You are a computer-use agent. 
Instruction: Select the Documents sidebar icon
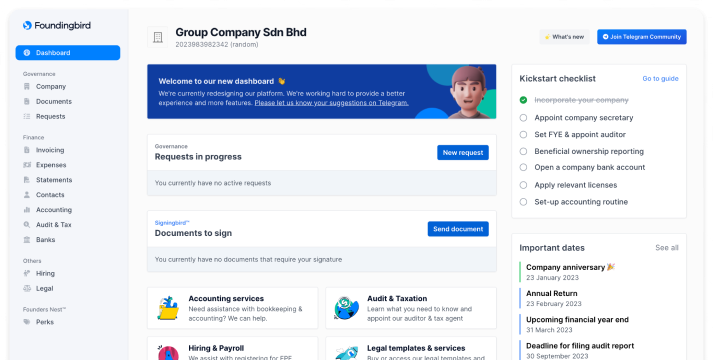tap(27, 101)
